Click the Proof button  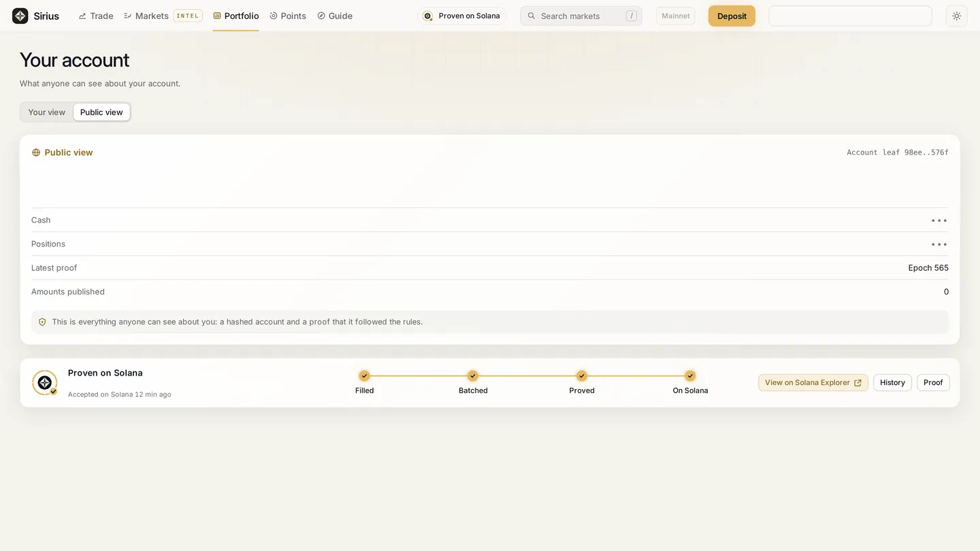[933, 382]
